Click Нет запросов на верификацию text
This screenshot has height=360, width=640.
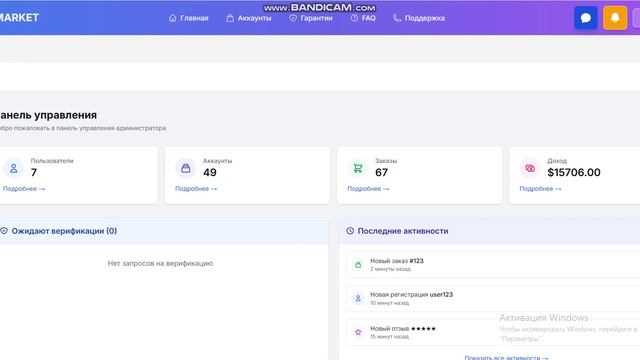tap(160, 263)
